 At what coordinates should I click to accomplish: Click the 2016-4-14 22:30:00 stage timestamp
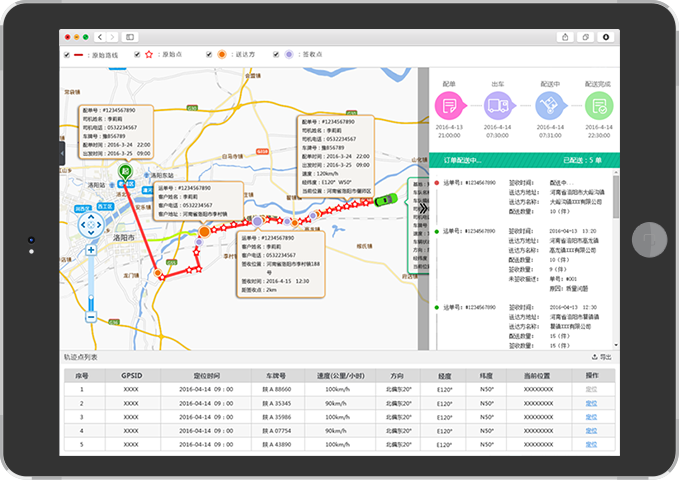pyautogui.click(x=599, y=131)
